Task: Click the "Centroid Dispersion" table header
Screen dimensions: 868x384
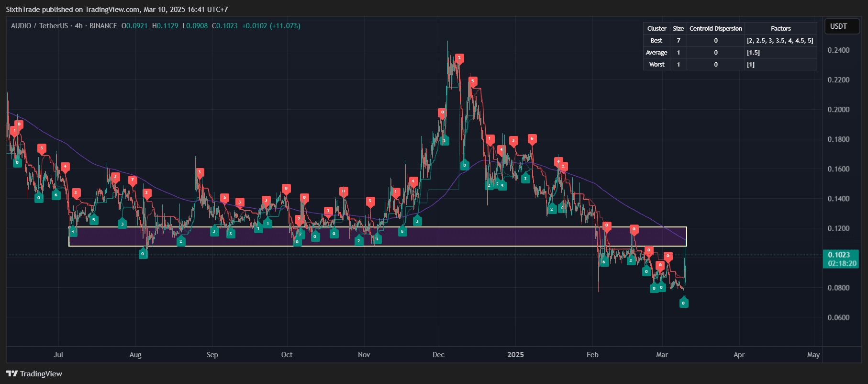Action: point(715,29)
